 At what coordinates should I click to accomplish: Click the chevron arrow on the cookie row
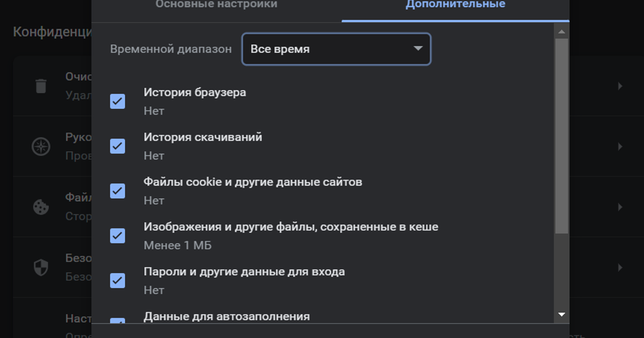(620, 207)
